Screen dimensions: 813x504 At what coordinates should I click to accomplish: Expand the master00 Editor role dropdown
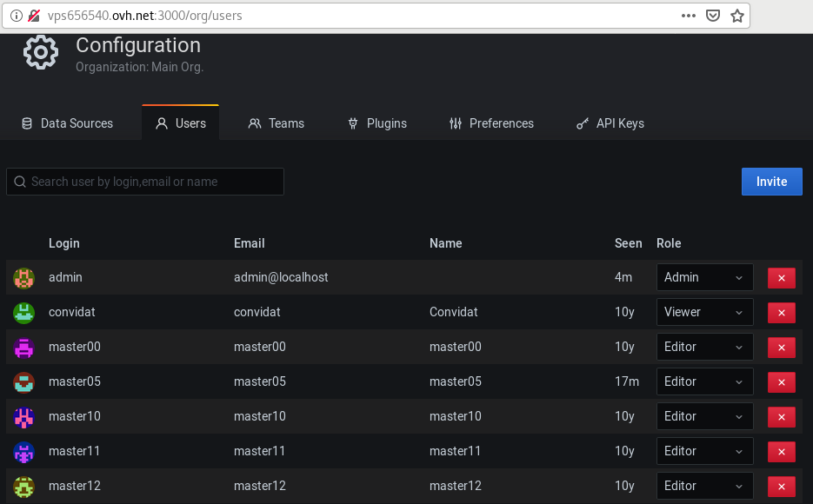click(704, 347)
